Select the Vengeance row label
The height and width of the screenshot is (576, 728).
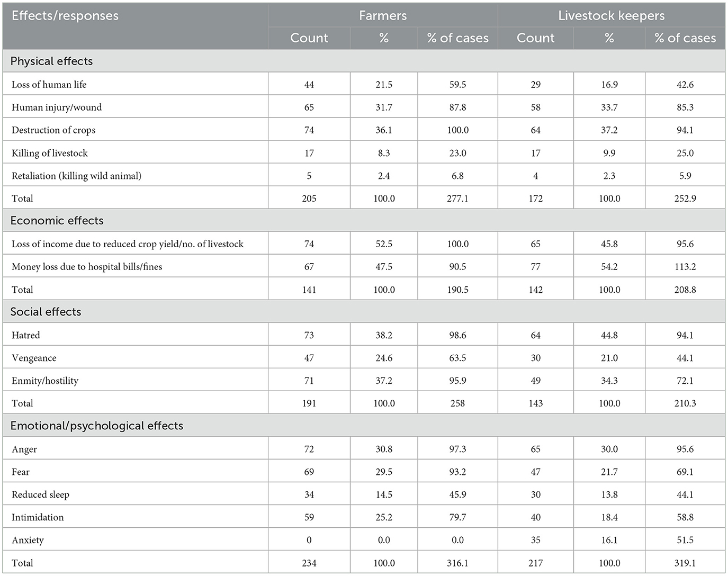coord(34,358)
